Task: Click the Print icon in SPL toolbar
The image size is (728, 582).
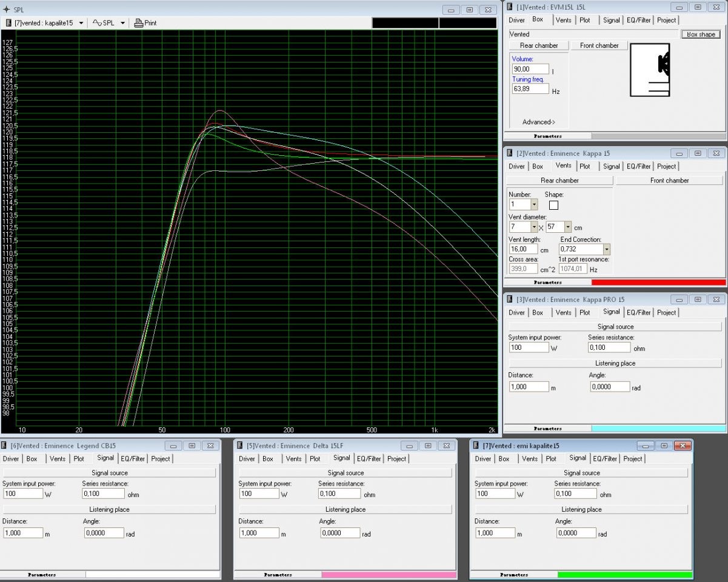Action: click(x=139, y=23)
